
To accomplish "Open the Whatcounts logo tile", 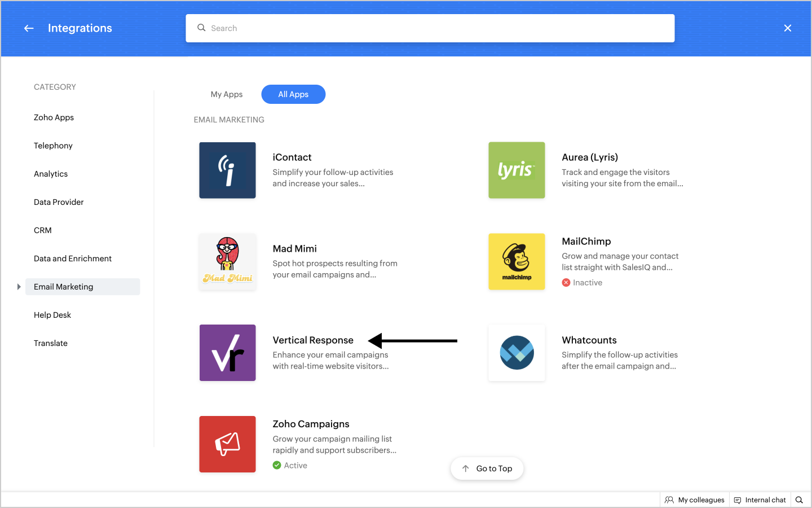I will [517, 353].
